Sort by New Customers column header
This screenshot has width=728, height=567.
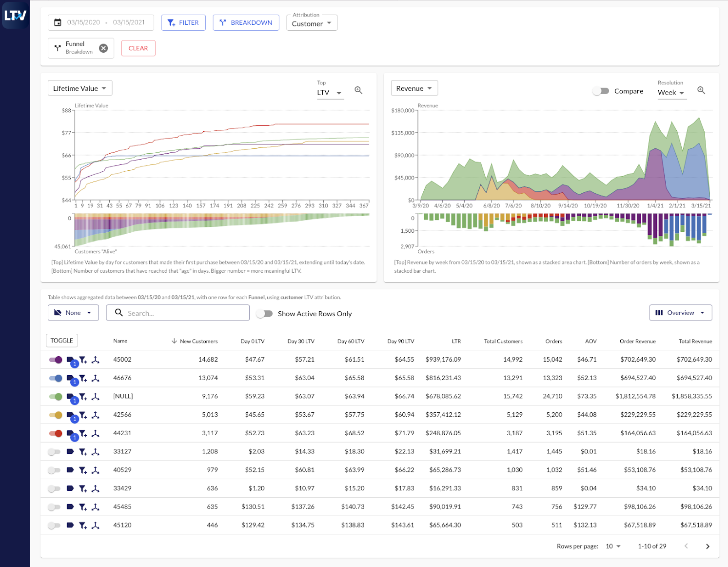pos(198,341)
